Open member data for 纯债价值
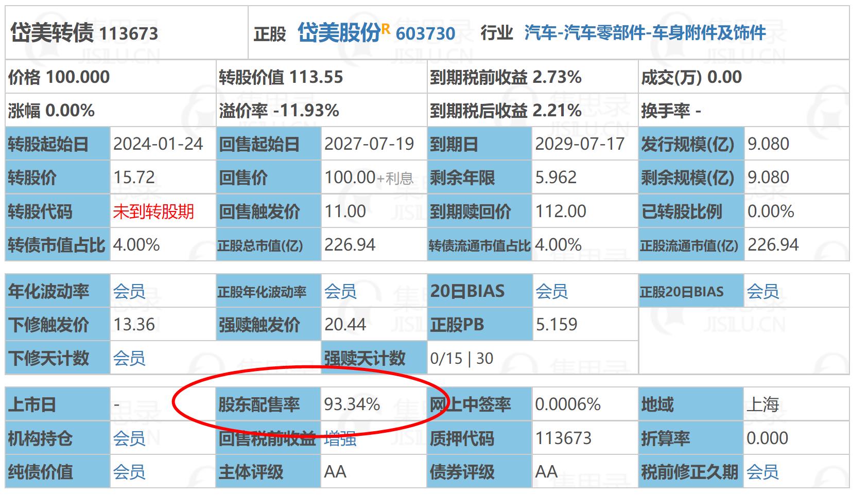The width and height of the screenshot is (868, 495). [x=129, y=470]
